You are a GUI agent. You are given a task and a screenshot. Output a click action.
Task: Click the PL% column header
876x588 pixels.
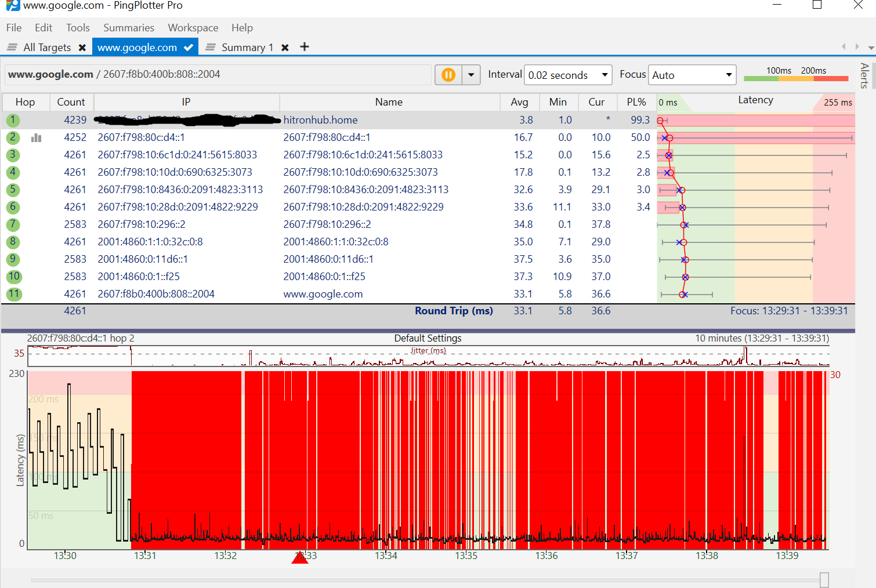[636, 102]
